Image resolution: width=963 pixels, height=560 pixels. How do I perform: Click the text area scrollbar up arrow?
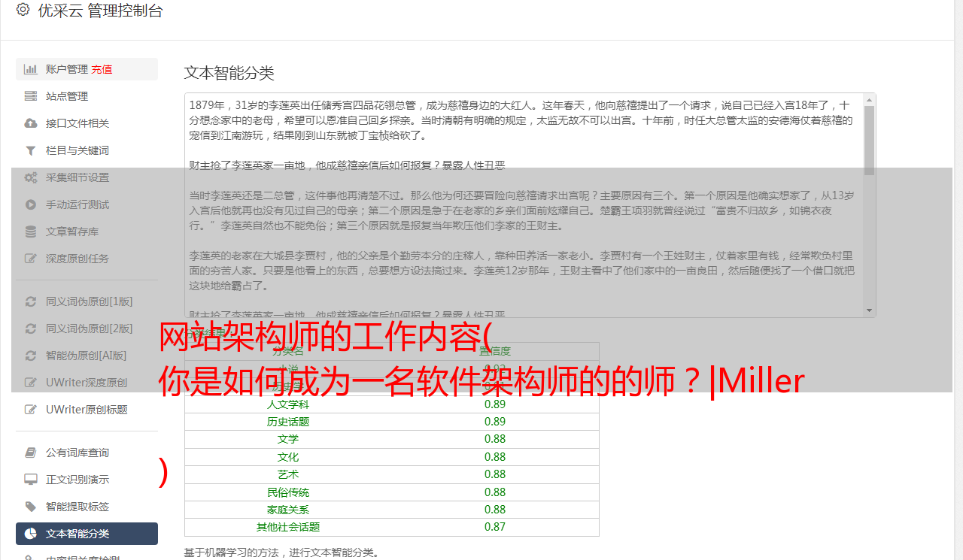click(870, 99)
